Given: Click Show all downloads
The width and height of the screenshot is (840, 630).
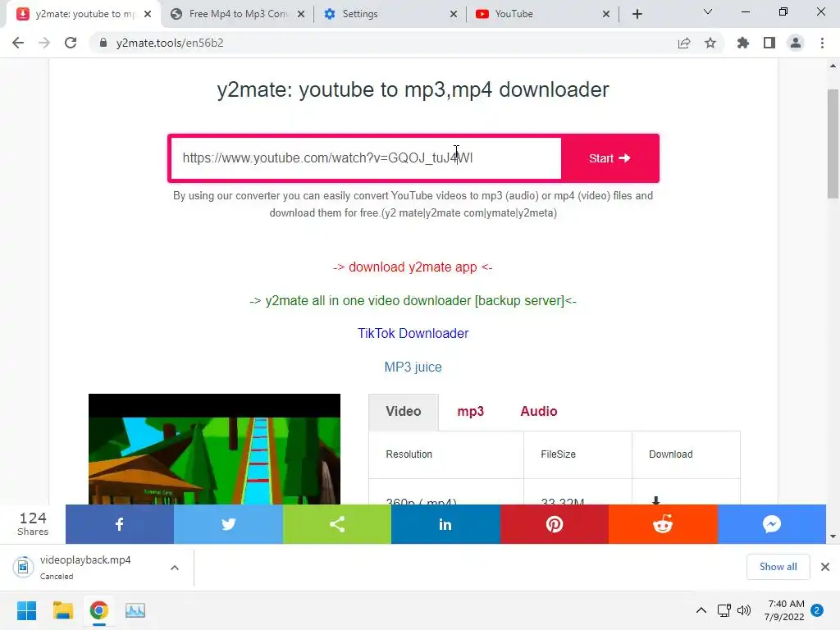Looking at the screenshot, I should point(778,567).
